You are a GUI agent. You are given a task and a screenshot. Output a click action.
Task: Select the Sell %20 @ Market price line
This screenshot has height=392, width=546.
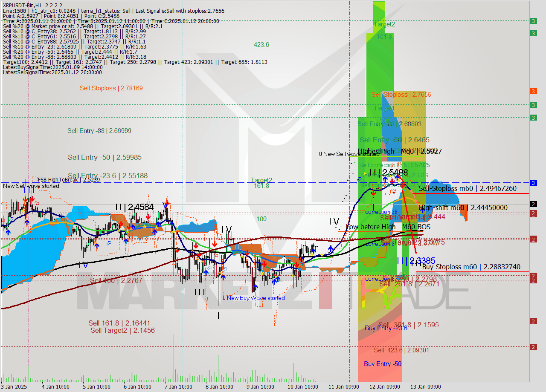point(83,27)
